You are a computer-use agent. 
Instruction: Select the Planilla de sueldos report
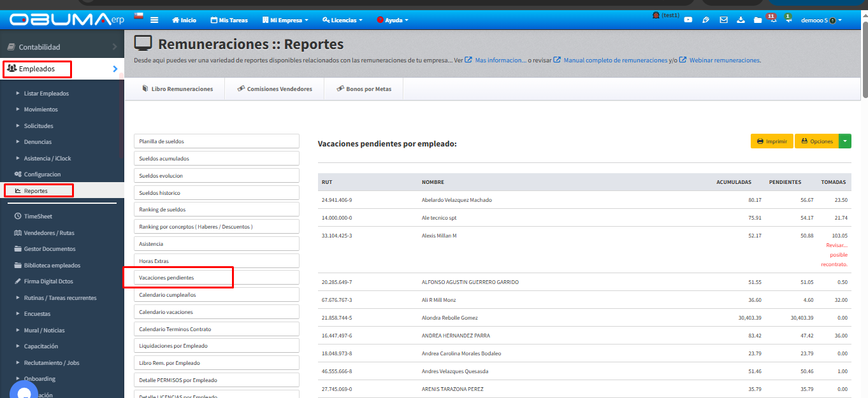pos(217,141)
